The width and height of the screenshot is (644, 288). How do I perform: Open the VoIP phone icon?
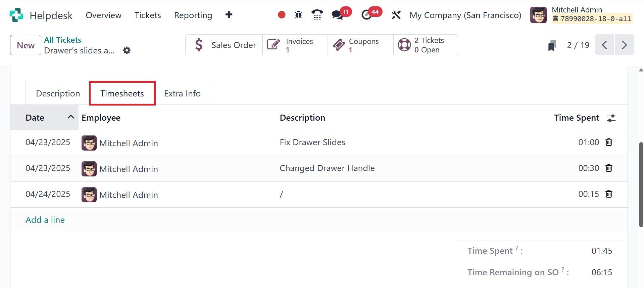(317, 15)
